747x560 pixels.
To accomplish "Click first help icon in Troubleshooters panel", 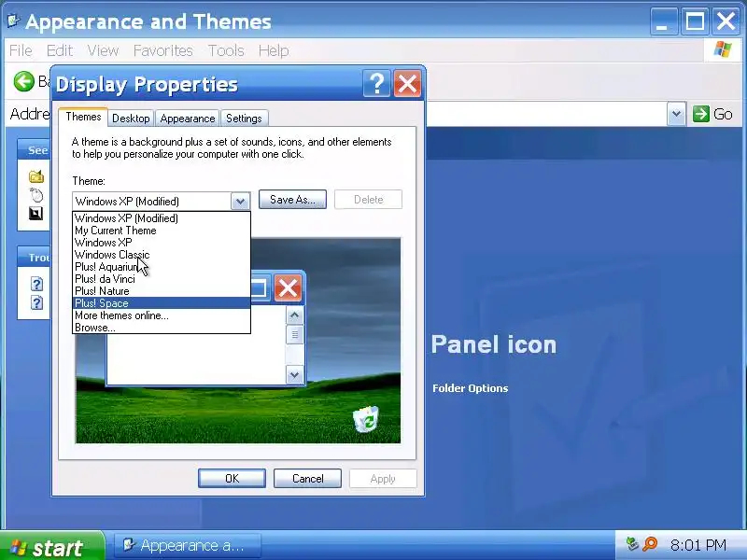I will [x=36, y=285].
